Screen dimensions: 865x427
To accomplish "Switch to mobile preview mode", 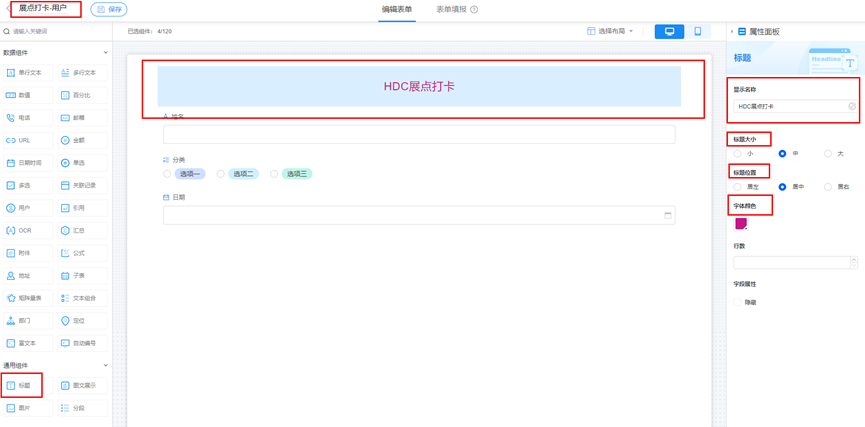I will [698, 31].
